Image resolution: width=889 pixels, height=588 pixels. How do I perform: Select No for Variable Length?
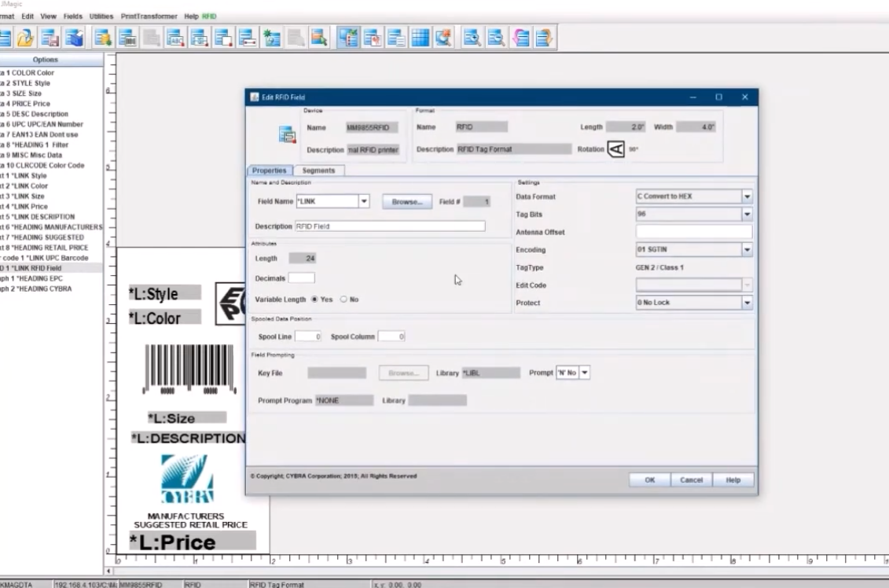[x=343, y=300]
